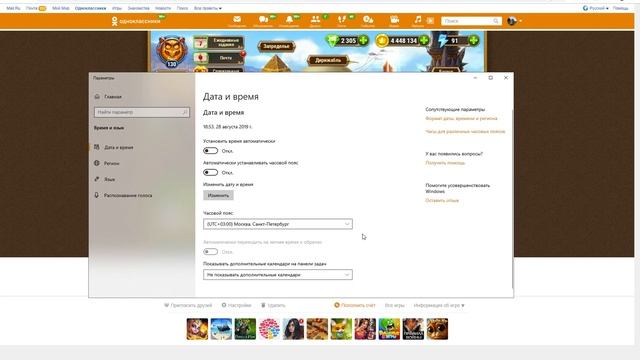Add gems with the green plus button
This screenshot has width=640, height=360.
coord(363,40)
